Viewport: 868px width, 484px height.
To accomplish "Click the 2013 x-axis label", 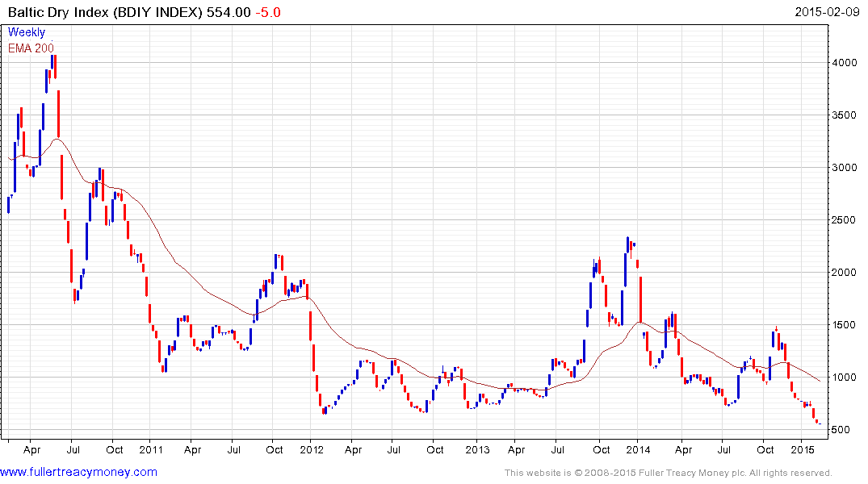I will point(477,449).
